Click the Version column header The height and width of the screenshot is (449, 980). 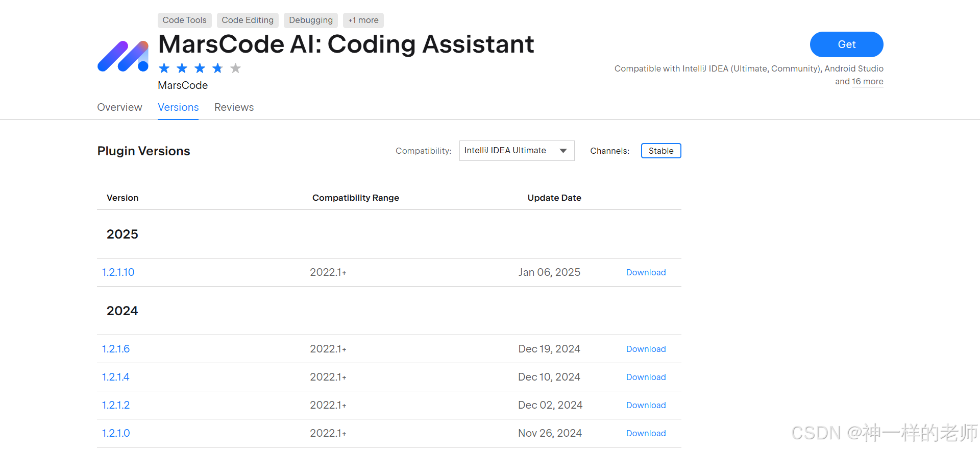click(122, 198)
